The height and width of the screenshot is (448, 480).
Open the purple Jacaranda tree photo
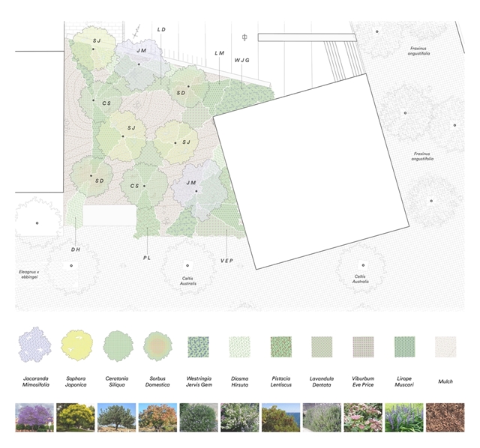34,418
